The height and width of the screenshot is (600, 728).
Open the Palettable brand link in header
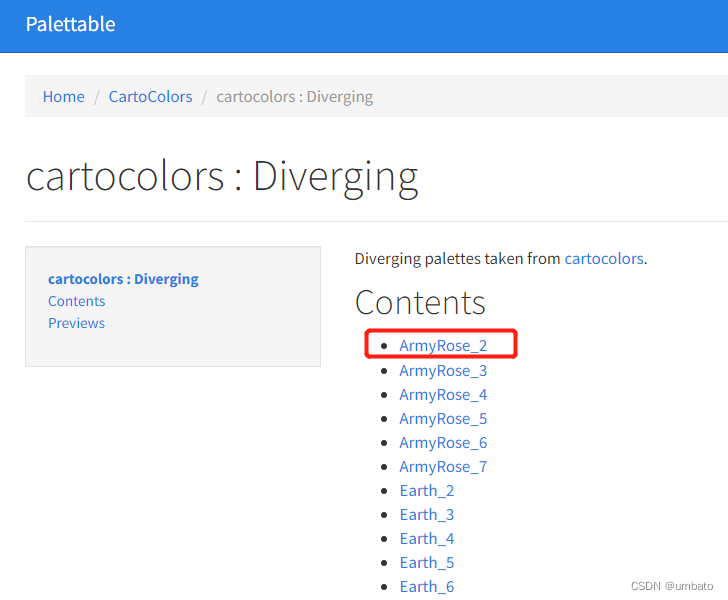71,24
